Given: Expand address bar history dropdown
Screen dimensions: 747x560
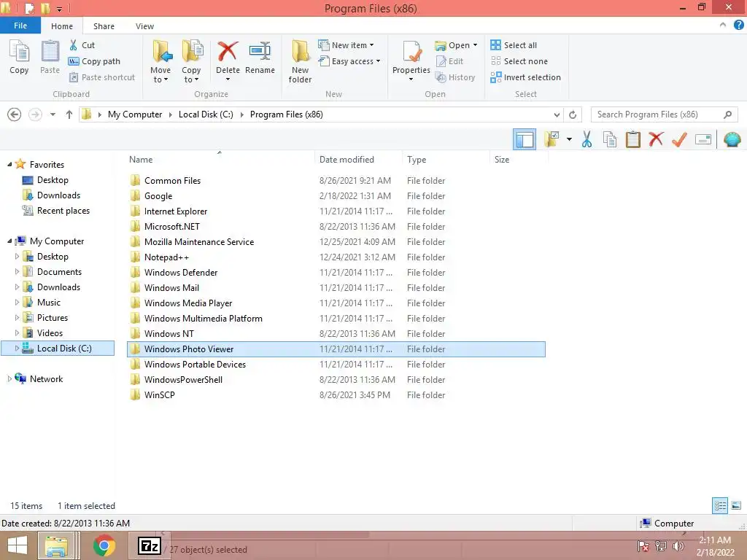Looking at the screenshot, I should pos(557,114).
